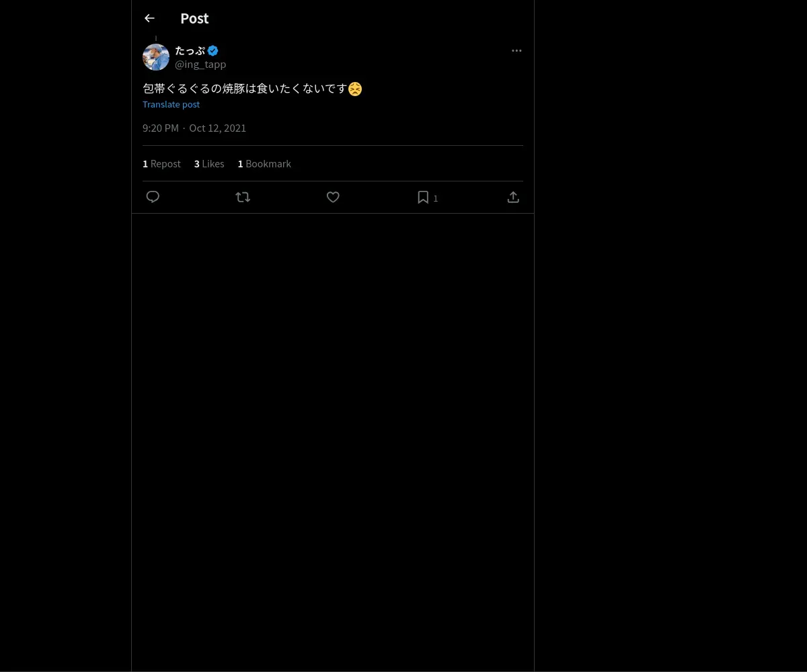Go back using the left arrow
Image resolution: width=807 pixels, height=672 pixels.
[149, 18]
